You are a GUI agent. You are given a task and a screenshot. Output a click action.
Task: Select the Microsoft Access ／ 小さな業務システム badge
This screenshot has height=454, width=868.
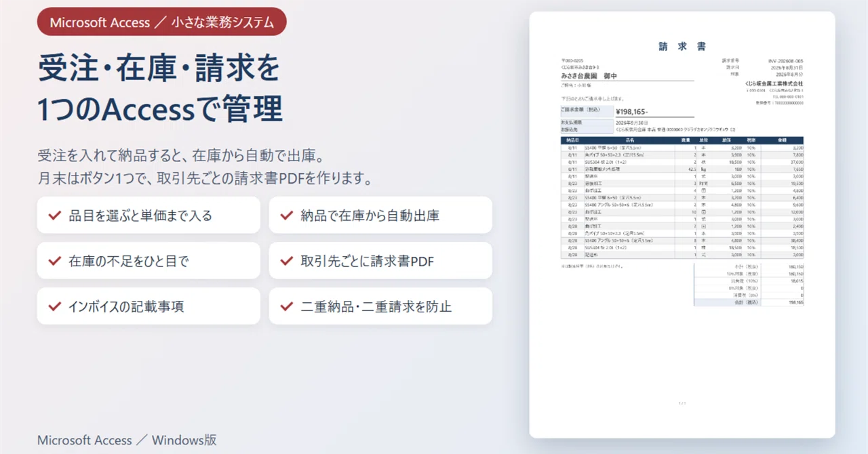pos(162,22)
